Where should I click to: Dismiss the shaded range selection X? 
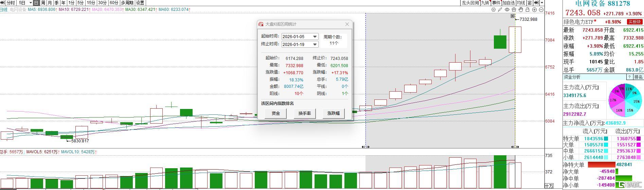(x=513, y=16)
